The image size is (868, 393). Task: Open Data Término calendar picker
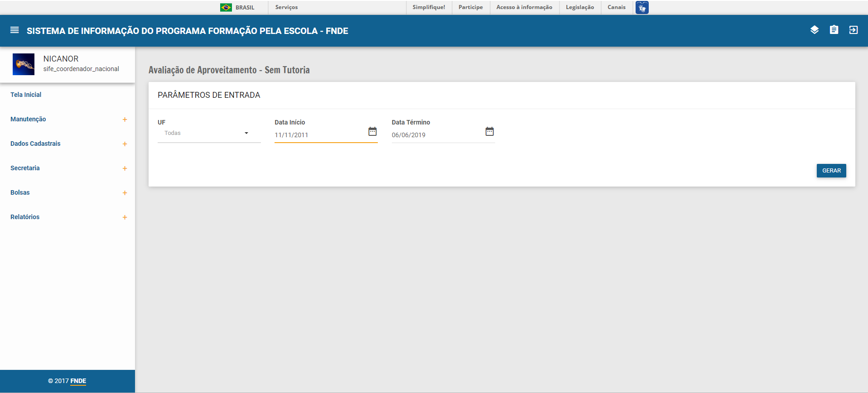click(489, 131)
